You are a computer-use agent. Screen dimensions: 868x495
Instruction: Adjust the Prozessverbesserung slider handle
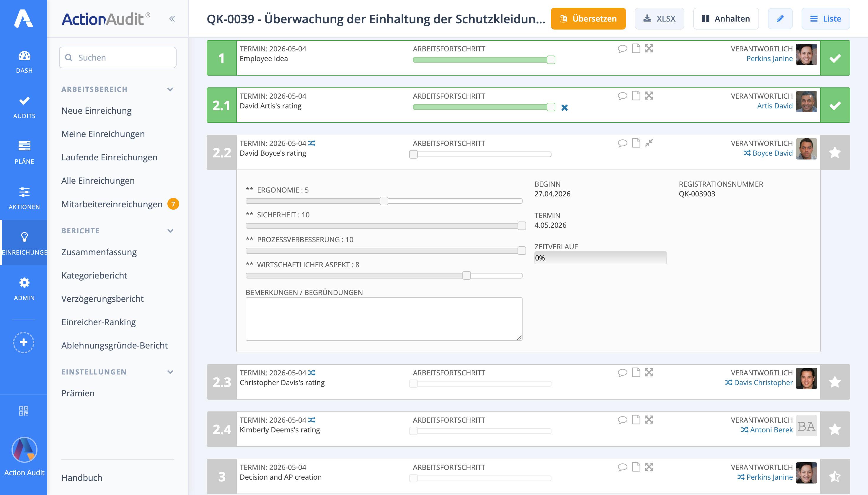[x=522, y=250]
